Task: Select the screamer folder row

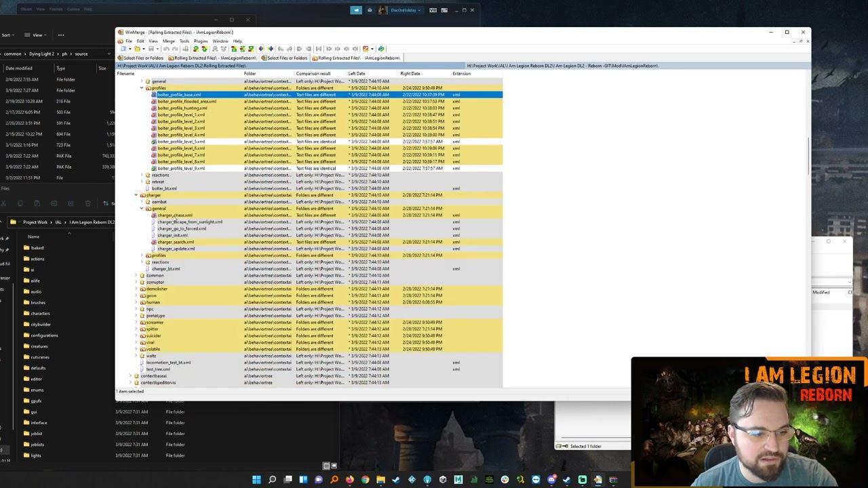Action: point(309,323)
